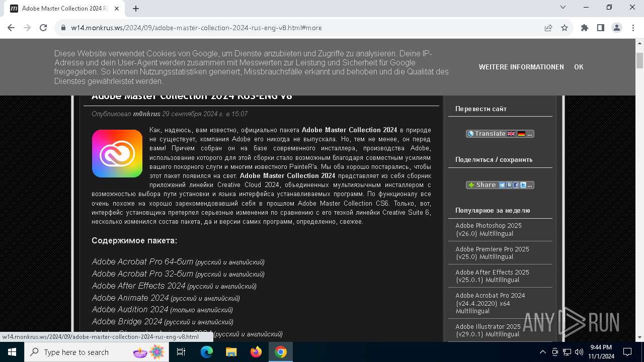The width and height of the screenshot is (644, 362).
Task: Launch Microsoft Edge from the taskbar
Action: 207,352
